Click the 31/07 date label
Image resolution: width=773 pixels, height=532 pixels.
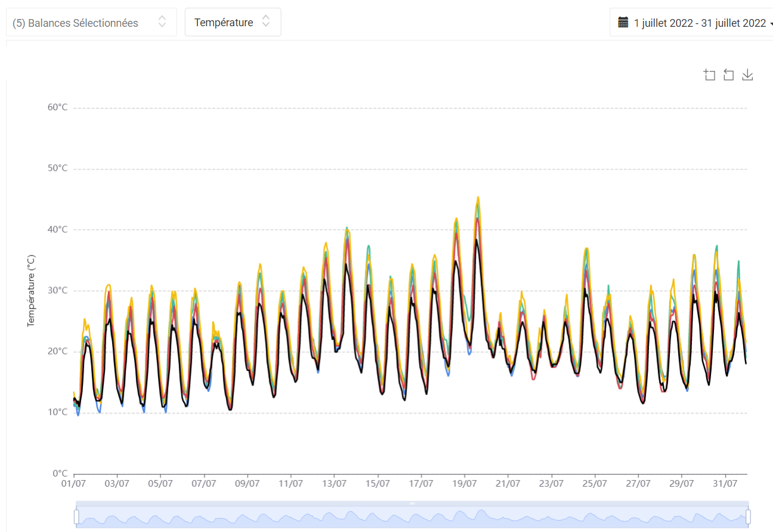point(725,484)
